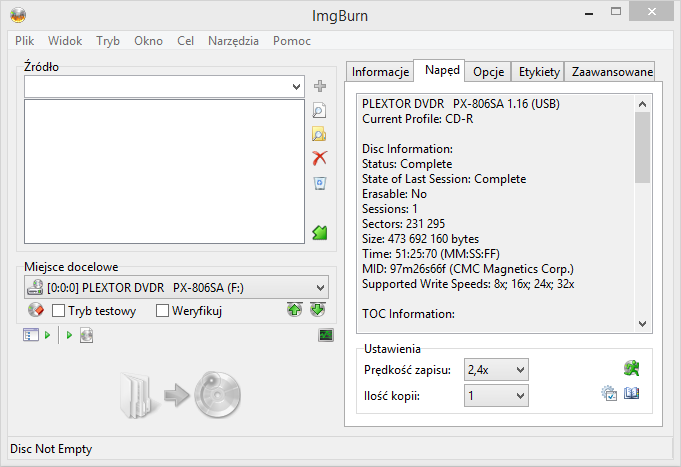Viewport: 681px width, 467px height.
Task: Open the Ilość kopii copies dropdown
Action: click(x=496, y=395)
